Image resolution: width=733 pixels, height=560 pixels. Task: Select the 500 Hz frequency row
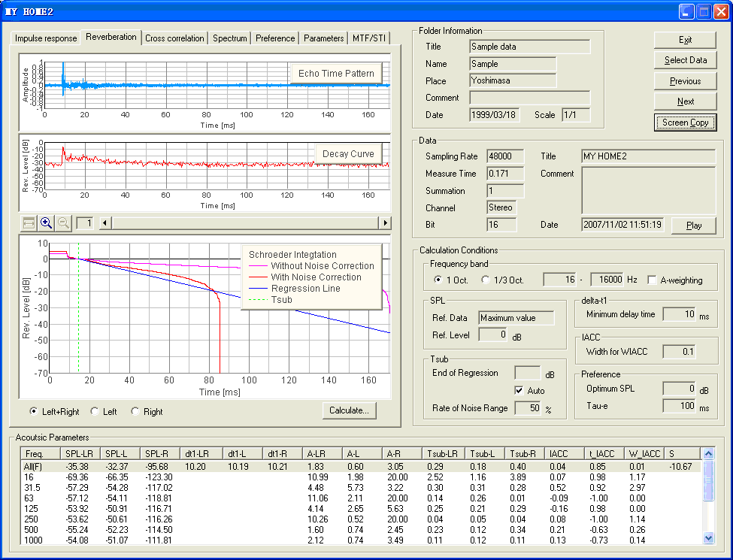[362, 530]
